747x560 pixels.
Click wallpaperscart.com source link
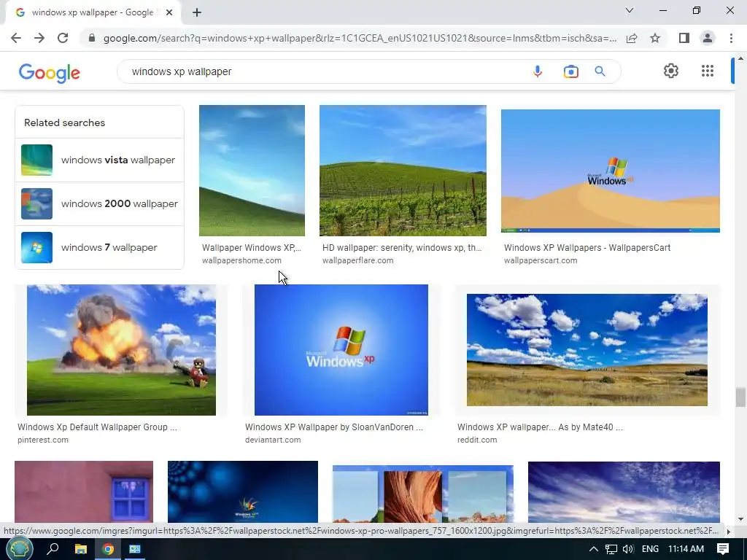click(541, 260)
